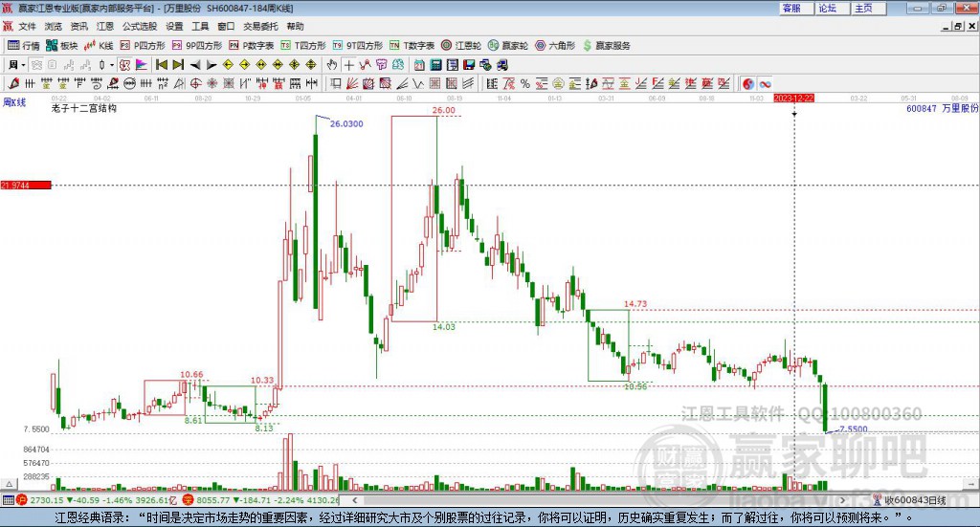Image resolution: width=980 pixels, height=527 pixels.
Task: Select the rectangle box drawing tool
Action: coord(335,83)
